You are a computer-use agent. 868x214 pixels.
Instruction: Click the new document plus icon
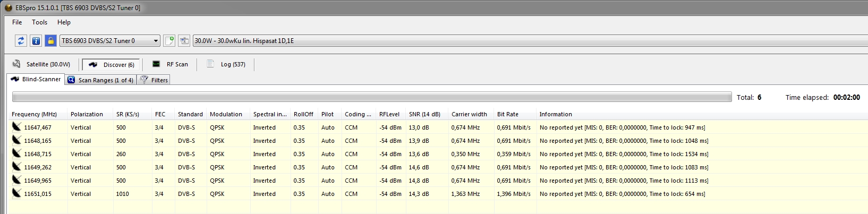169,41
